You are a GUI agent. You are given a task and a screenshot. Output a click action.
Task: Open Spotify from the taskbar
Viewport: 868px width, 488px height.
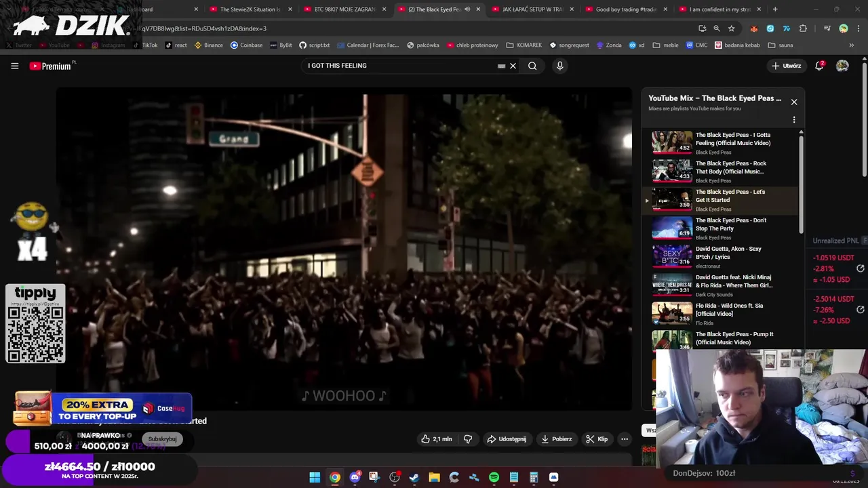point(494,477)
